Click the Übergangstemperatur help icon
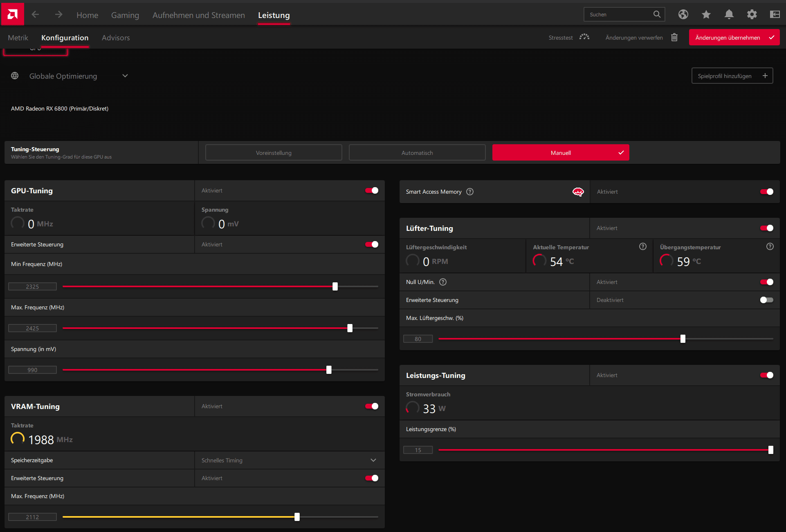The image size is (786, 532). pos(770,246)
